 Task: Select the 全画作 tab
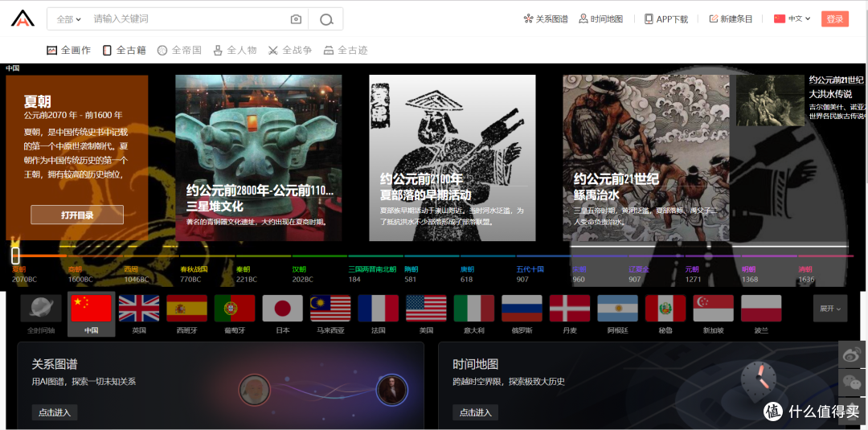pyautogui.click(x=68, y=51)
